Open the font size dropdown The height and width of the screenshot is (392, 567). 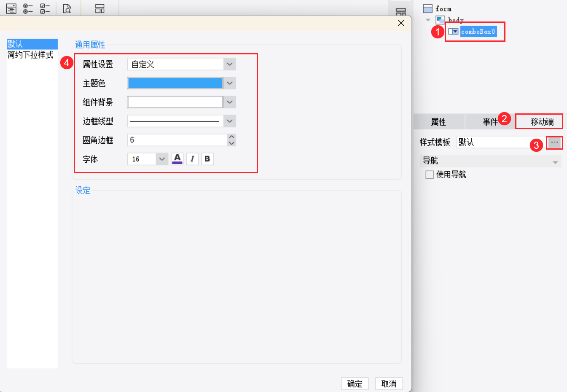pyautogui.click(x=162, y=159)
